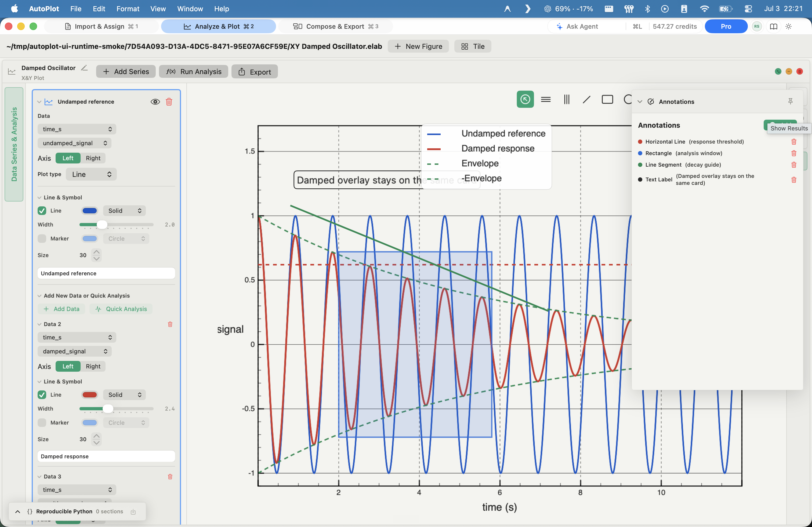Set Data 2 axis to Right
812x527 pixels.
click(93, 367)
